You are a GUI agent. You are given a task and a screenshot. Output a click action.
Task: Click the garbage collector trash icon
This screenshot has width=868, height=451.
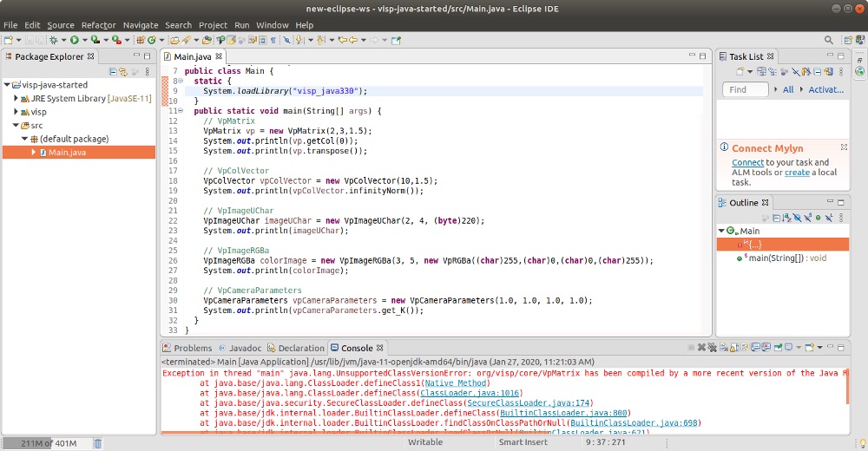97,444
